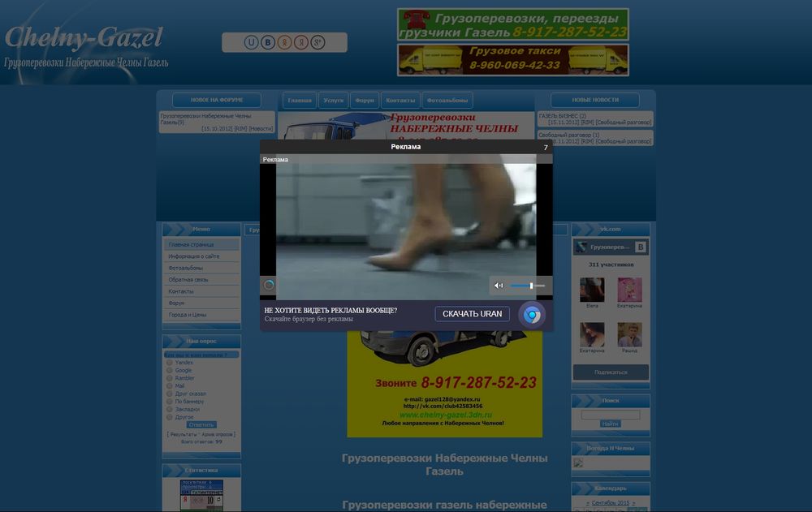Viewport: 812px width, 512px height.
Task: Click broken weather image icon
Action: (x=578, y=463)
